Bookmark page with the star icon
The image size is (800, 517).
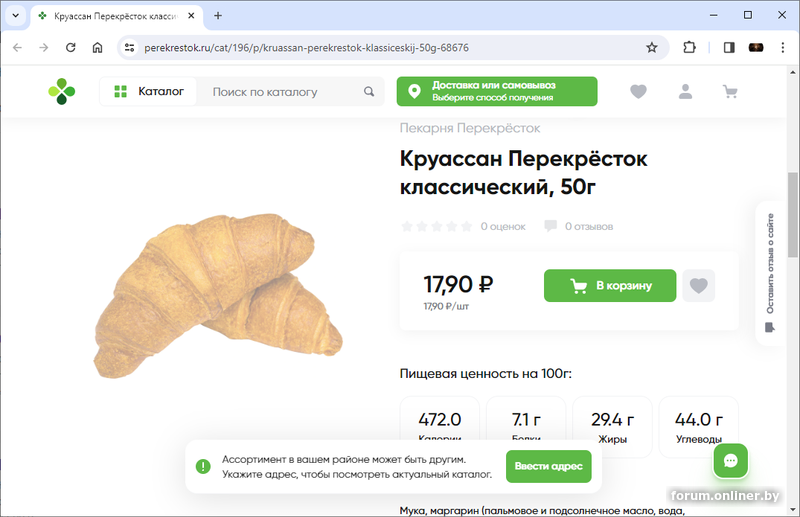[x=652, y=47]
